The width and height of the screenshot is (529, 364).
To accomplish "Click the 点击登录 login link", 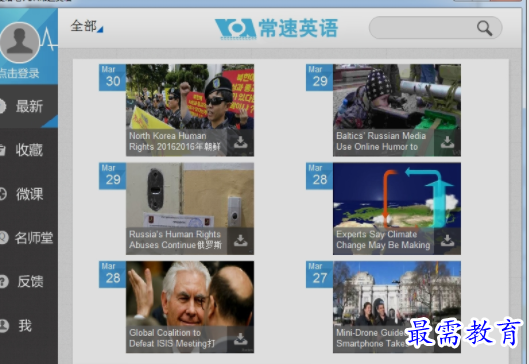I will (x=19, y=73).
